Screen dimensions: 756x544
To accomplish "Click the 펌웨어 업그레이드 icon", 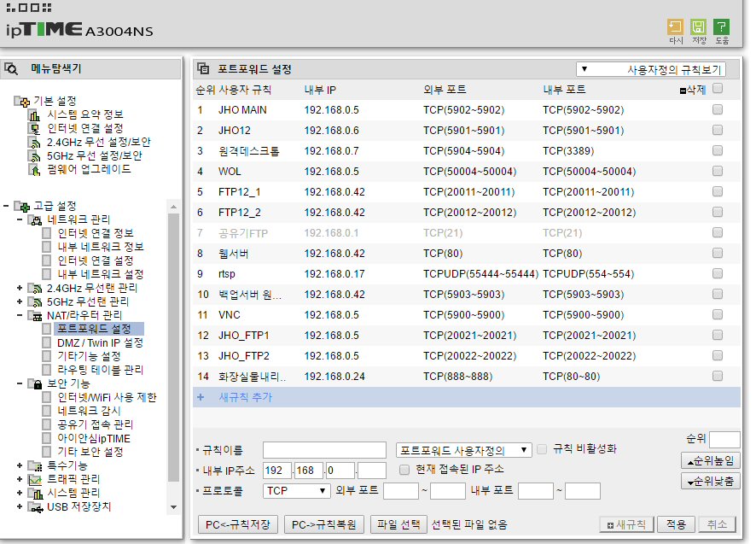I will [35, 170].
